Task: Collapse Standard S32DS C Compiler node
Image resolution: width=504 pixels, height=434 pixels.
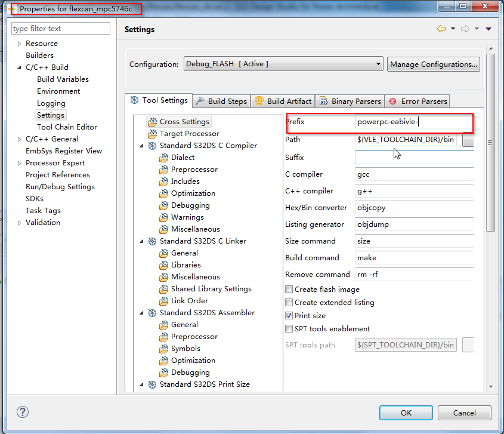Action: [x=141, y=146]
